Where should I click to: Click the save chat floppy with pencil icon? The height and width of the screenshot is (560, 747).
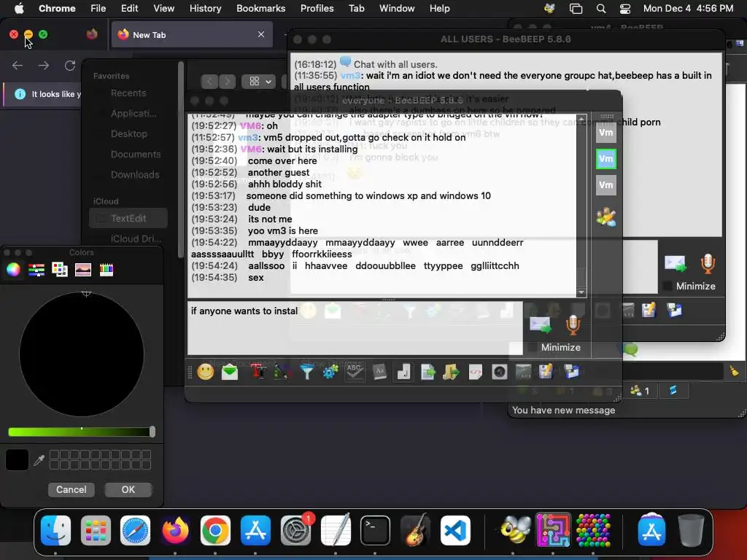pos(546,371)
